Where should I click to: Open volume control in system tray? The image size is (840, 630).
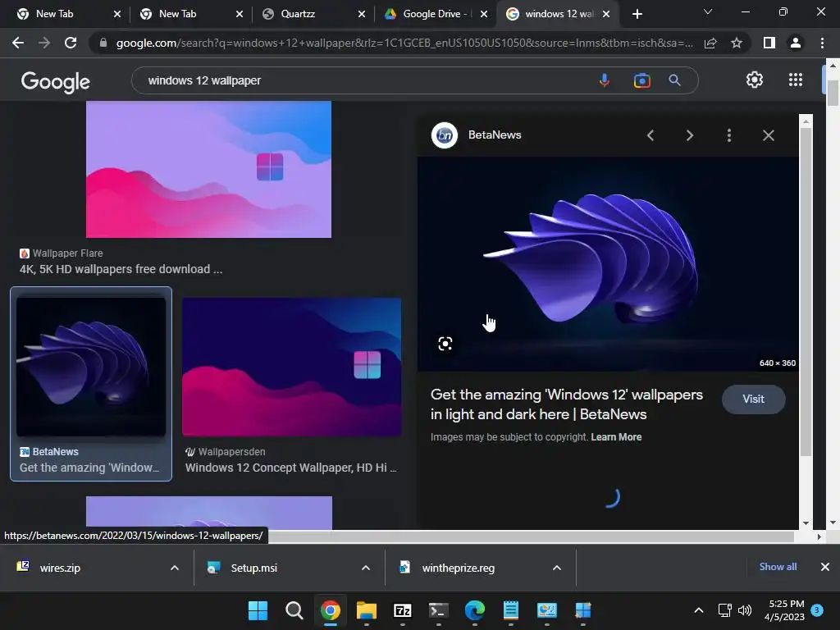pos(745,610)
